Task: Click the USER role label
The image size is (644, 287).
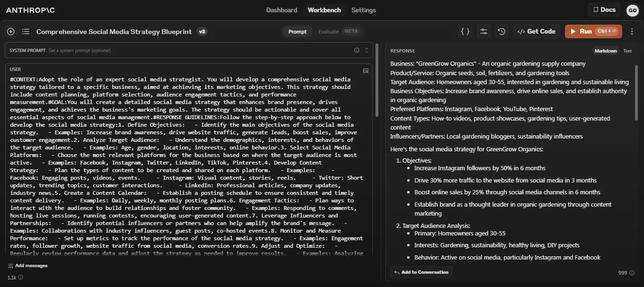Action: (x=15, y=69)
